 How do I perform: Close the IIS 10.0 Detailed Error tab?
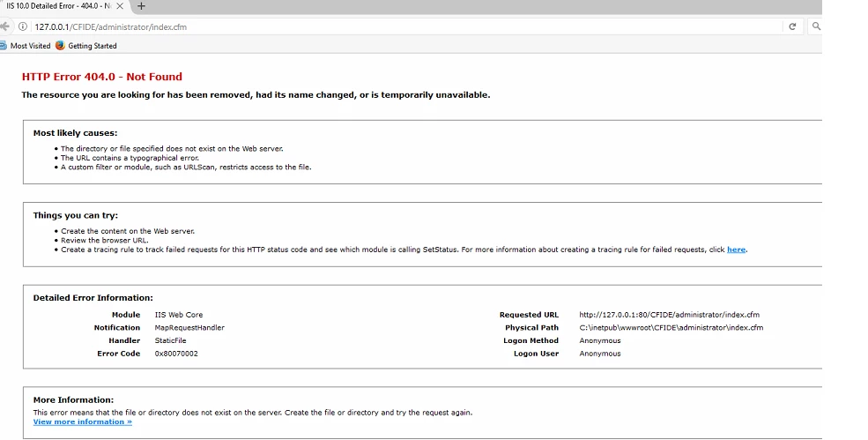tap(120, 6)
